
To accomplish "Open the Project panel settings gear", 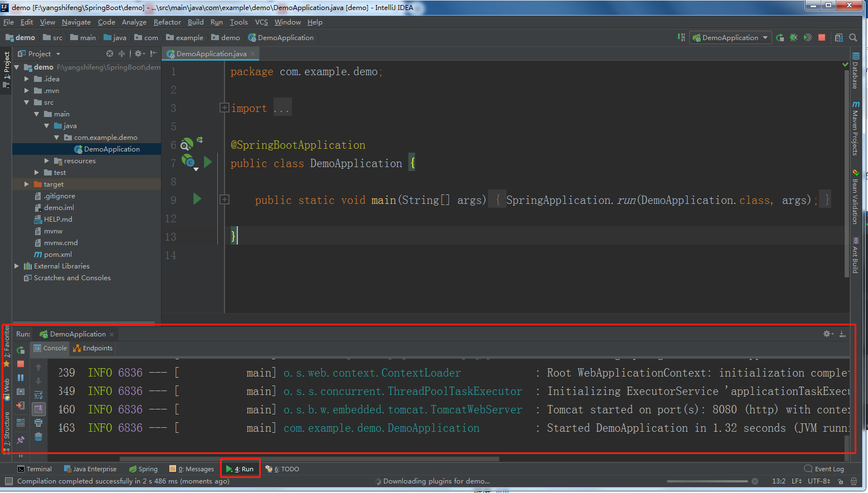I will 139,53.
